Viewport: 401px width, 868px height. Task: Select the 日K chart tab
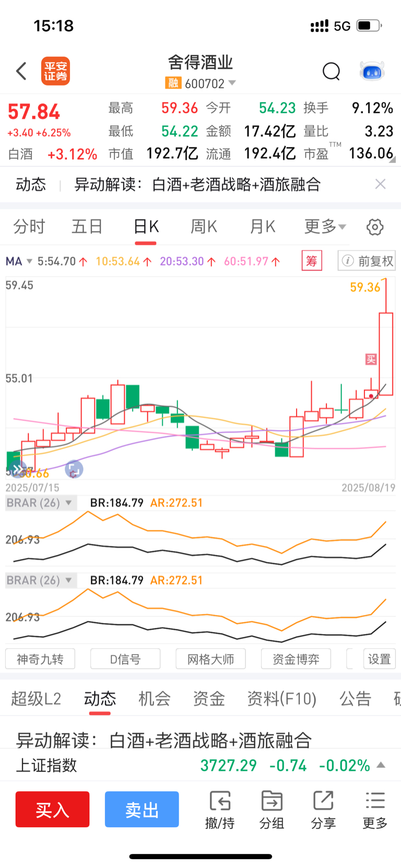click(x=146, y=227)
